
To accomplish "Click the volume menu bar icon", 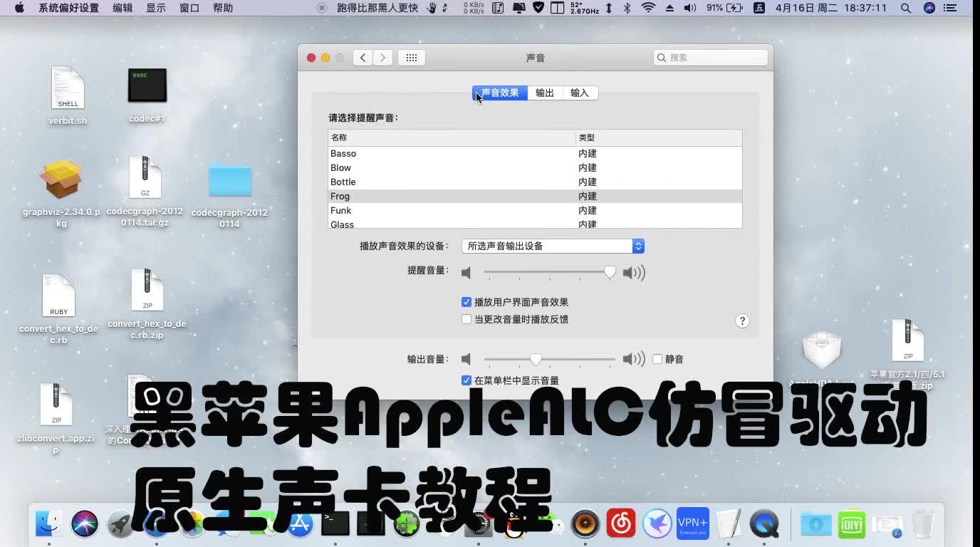I will tap(690, 8).
